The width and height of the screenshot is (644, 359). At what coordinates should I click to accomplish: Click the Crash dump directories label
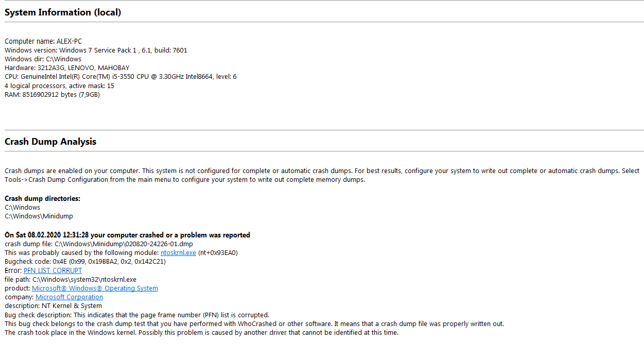click(x=42, y=198)
